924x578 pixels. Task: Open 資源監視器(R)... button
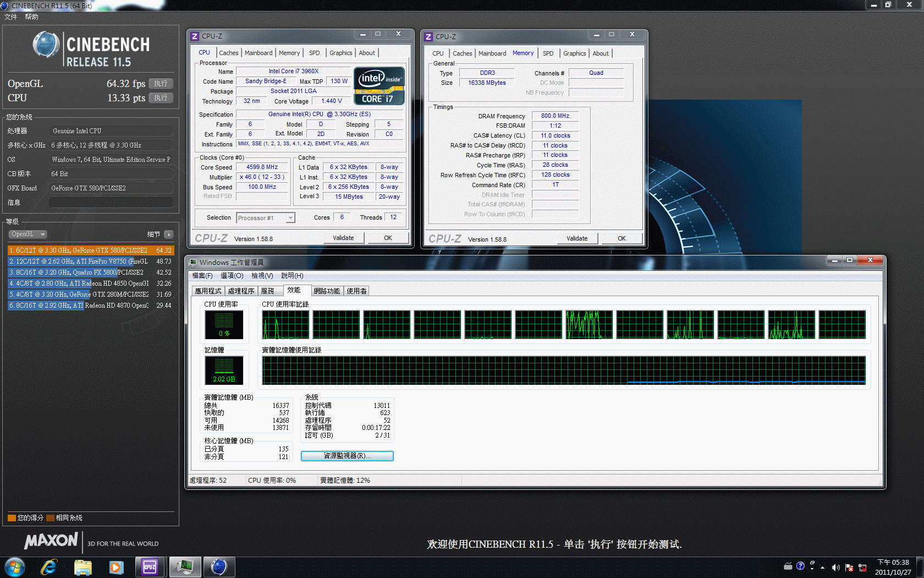(x=347, y=456)
